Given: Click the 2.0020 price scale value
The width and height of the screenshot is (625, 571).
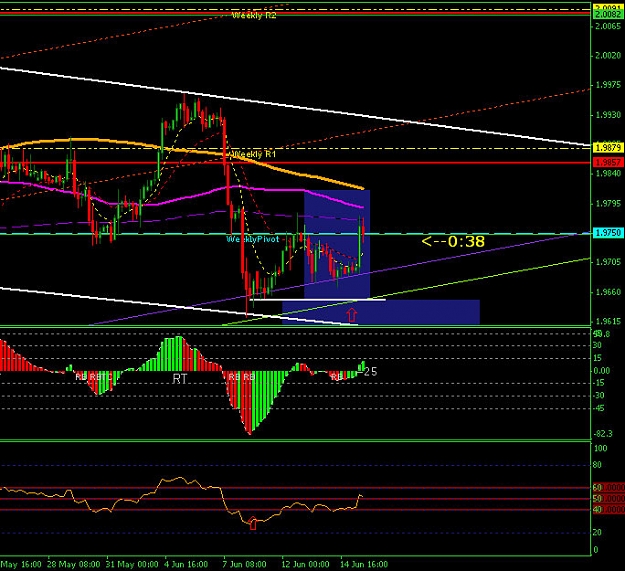Looking at the screenshot, I should pos(608,55).
